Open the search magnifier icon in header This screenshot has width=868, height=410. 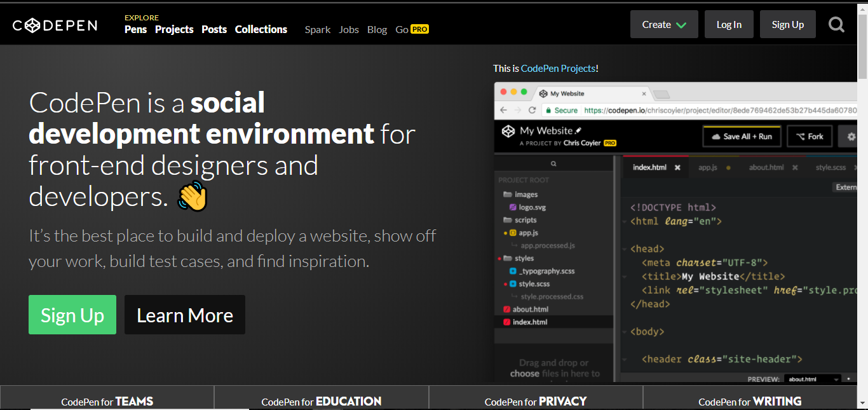(x=837, y=25)
